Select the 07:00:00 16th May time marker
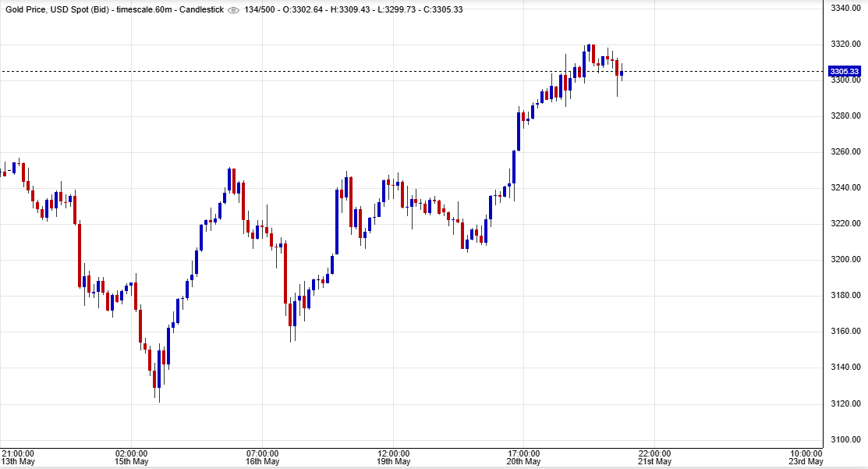Screen dimensions: 868x469 (263, 457)
